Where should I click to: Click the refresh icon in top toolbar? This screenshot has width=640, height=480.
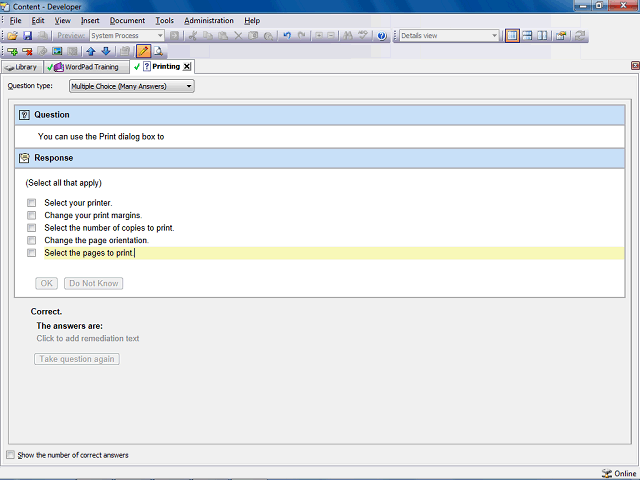point(580,36)
